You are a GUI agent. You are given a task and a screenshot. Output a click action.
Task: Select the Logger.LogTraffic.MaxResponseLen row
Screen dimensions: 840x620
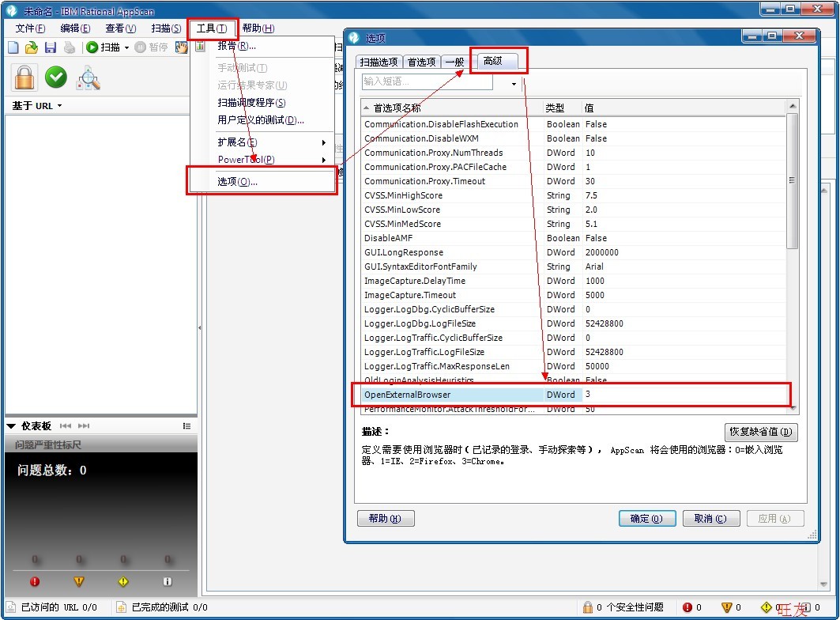point(573,366)
